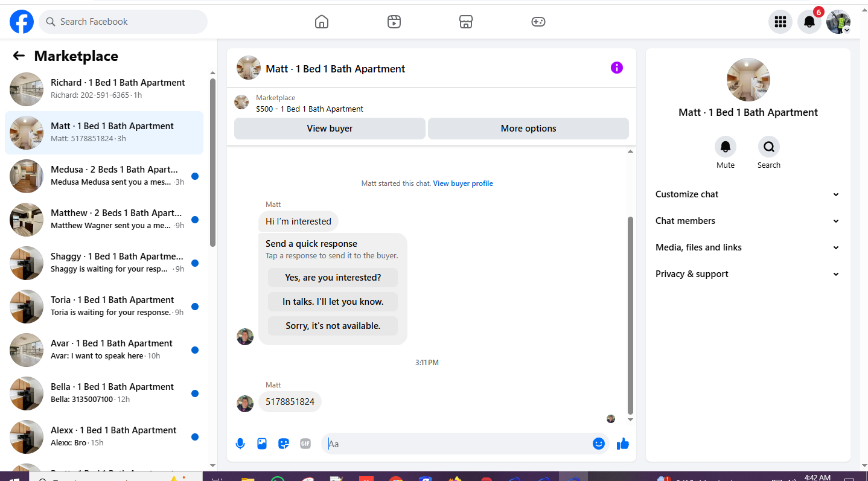Open the apps grid menu

[x=780, y=22]
